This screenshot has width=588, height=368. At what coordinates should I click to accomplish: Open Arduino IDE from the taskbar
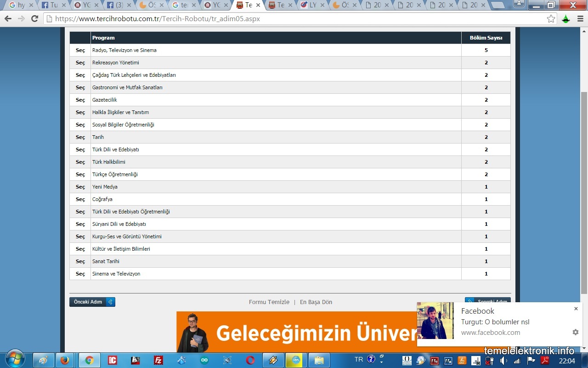click(204, 360)
